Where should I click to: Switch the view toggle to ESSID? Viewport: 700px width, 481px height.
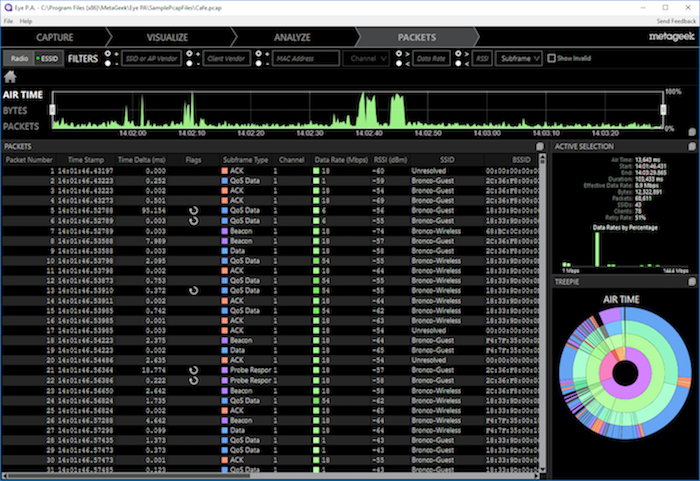tap(48, 59)
